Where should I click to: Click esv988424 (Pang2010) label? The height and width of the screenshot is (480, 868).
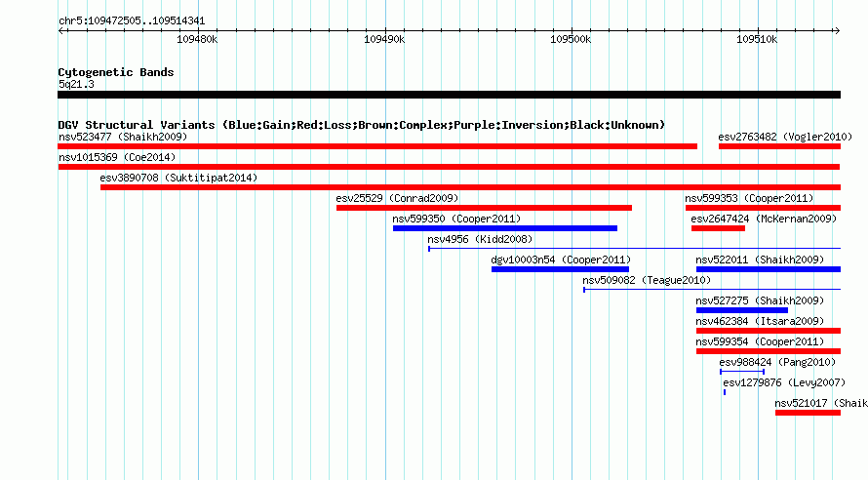click(x=777, y=362)
